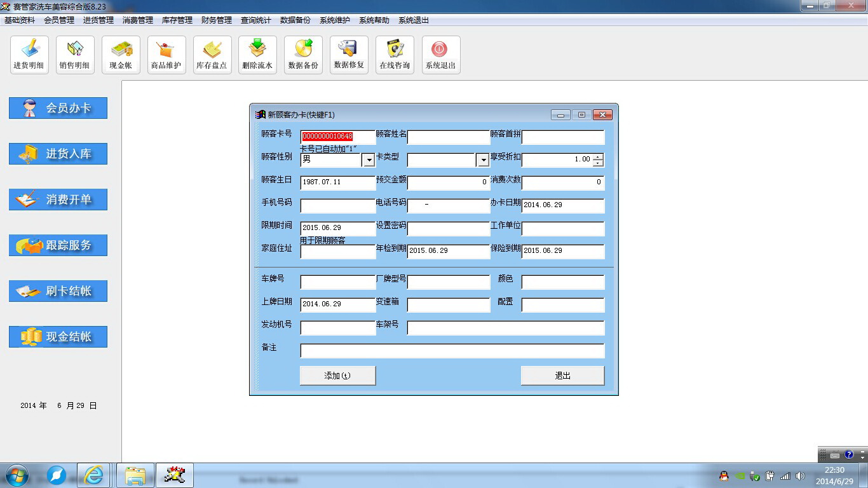
Task: Open 商品维护 toolbar icon
Action: [x=166, y=55]
